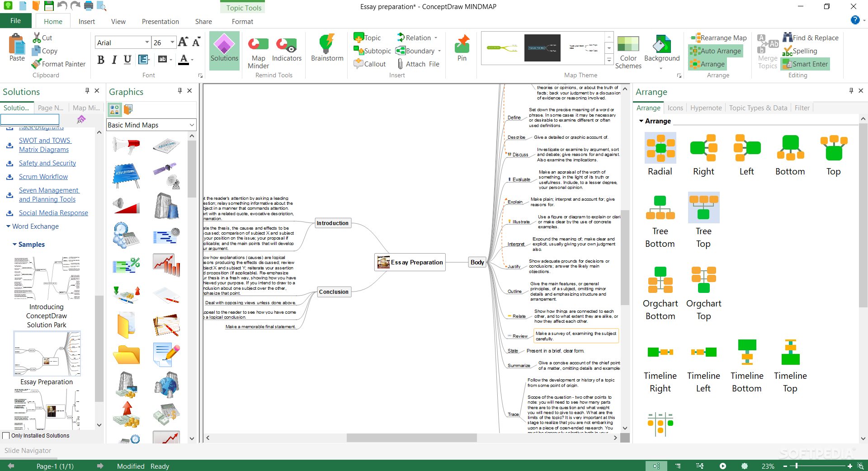Screen dimensions: 868x471
Task: Cut the selection
Action: click(x=42, y=38)
